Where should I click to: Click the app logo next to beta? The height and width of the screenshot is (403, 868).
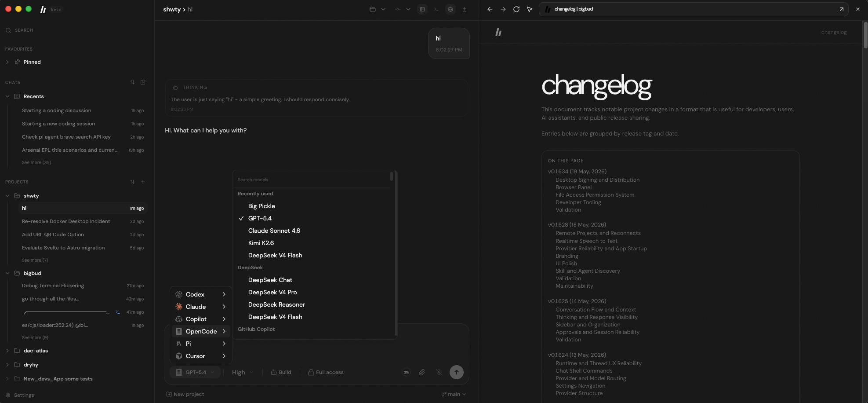point(43,9)
